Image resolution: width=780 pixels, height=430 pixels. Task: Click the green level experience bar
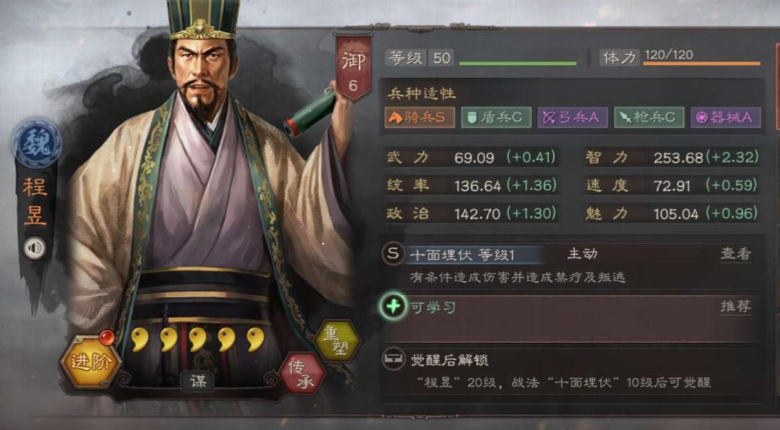pyautogui.click(x=518, y=64)
